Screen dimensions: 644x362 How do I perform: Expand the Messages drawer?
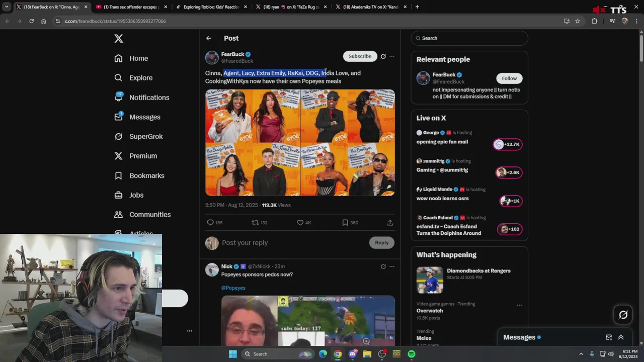(x=621, y=337)
